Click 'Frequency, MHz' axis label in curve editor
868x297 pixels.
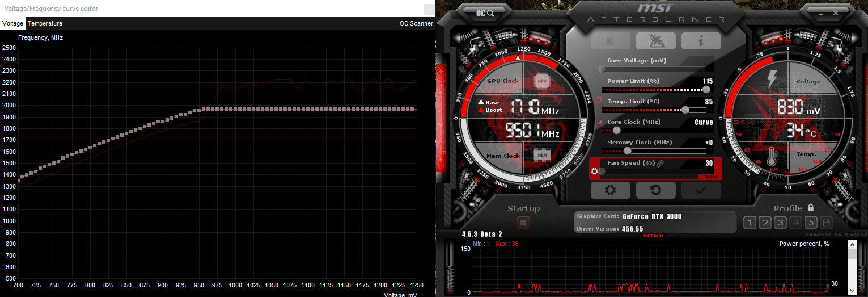[40, 37]
